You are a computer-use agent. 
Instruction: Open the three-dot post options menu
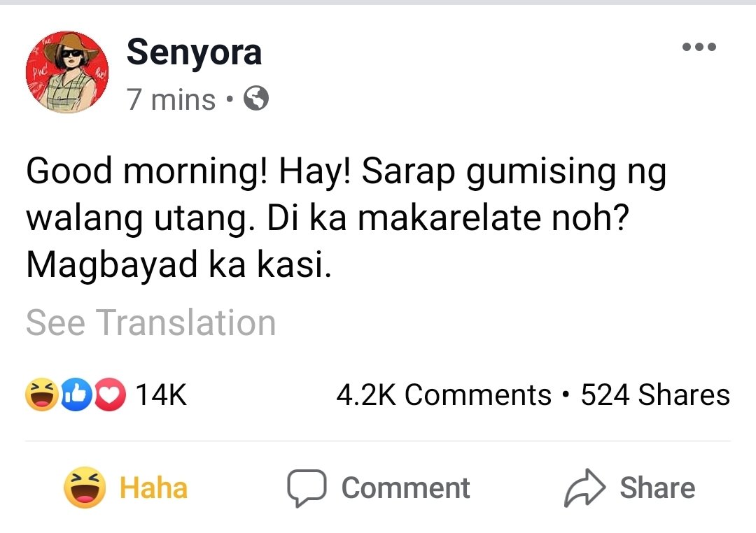pyautogui.click(x=699, y=47)
